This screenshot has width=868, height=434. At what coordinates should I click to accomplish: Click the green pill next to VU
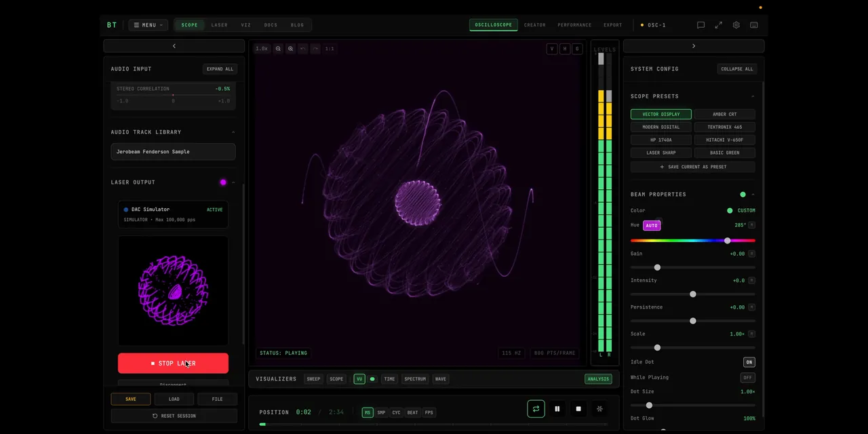click(372, 379)
